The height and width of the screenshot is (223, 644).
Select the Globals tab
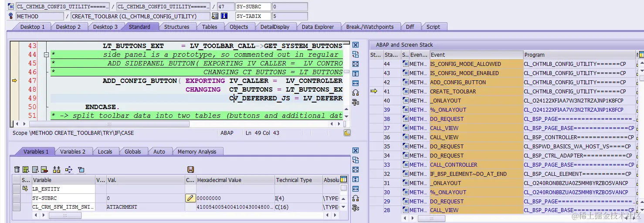[x=133, y=151]
